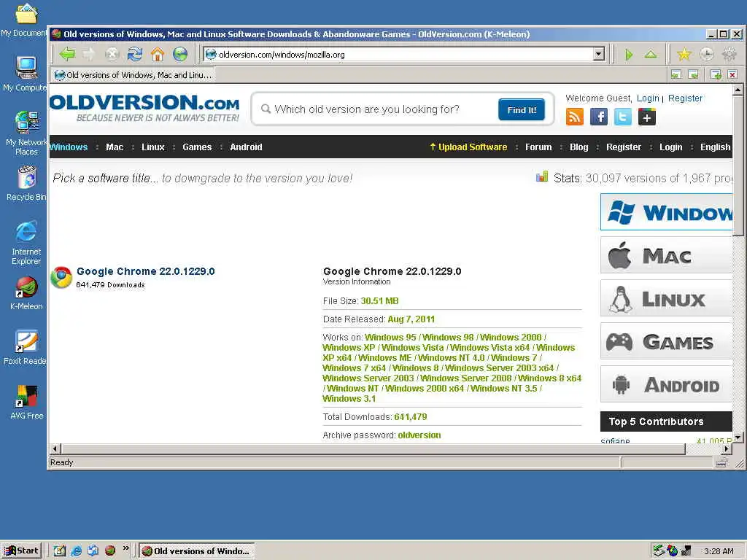Click the green up-triangle toolbar icon
Image resolution: width=747 pixels, height=560 pixels.
tap(651, 54)
